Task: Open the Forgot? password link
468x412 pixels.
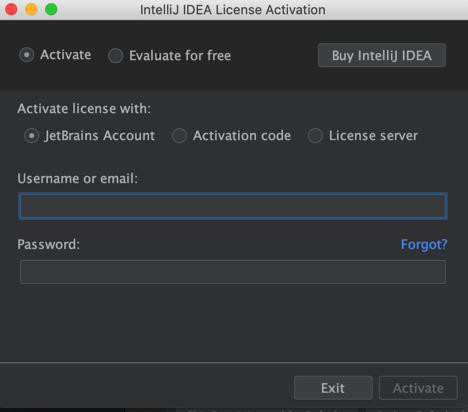Action: [x=424, y=244]
